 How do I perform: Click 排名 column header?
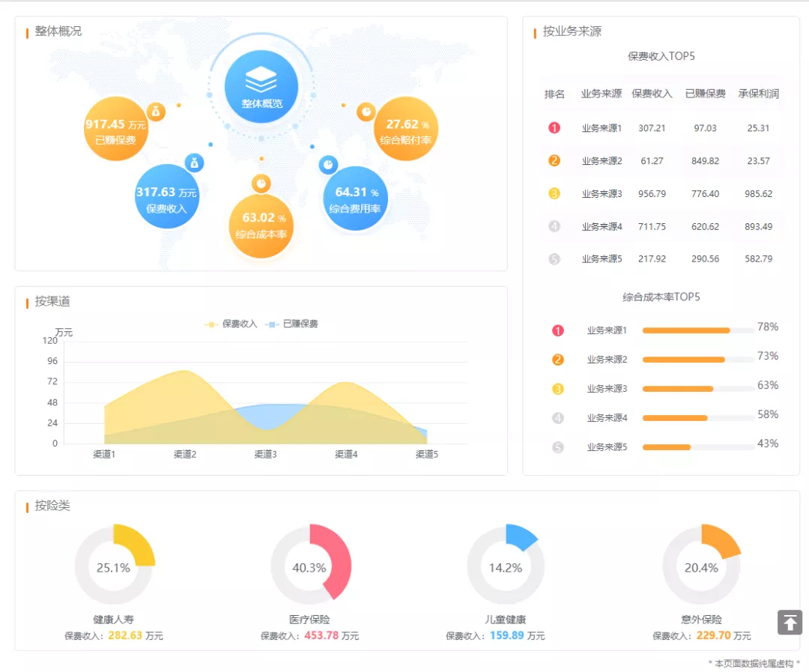[554, 94]
